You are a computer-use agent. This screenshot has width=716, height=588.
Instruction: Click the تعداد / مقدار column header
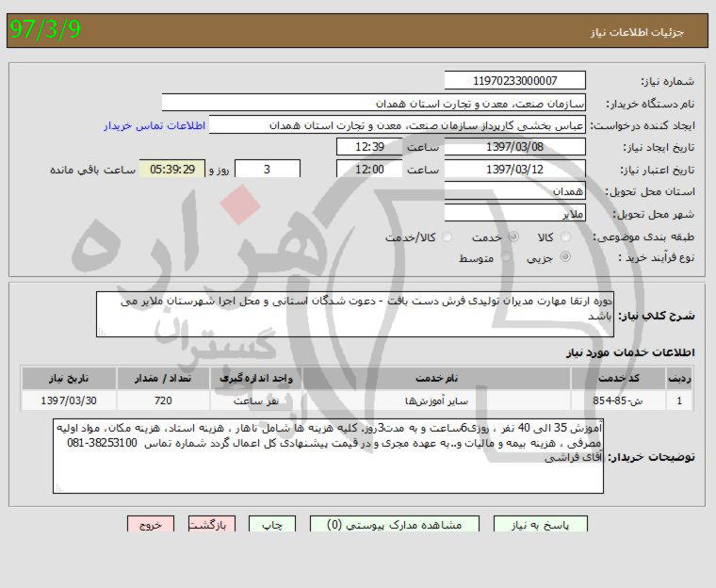(x=163, y=378)
